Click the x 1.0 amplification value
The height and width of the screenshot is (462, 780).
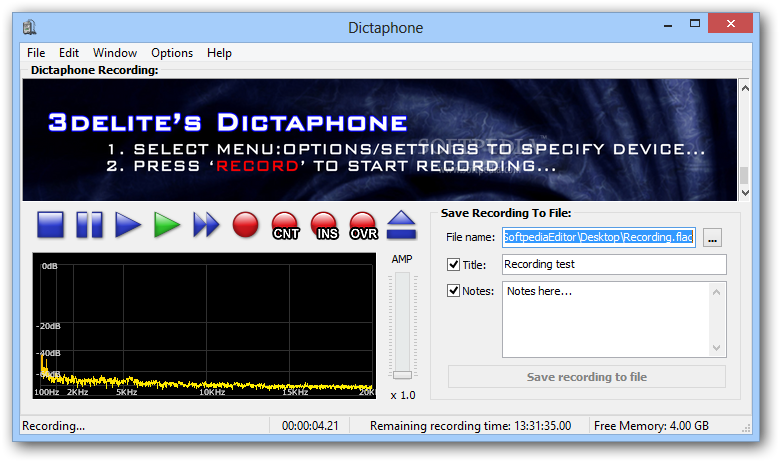pos(403,395)
